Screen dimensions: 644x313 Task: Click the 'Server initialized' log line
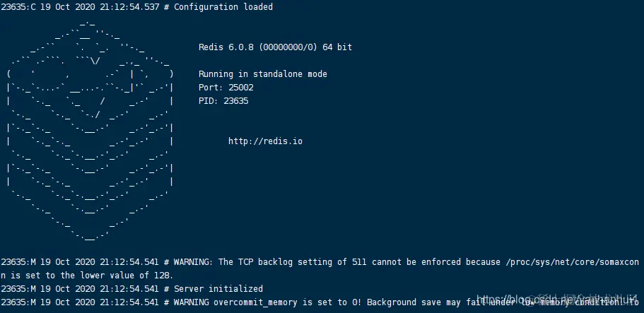click(x=131, y=289)
